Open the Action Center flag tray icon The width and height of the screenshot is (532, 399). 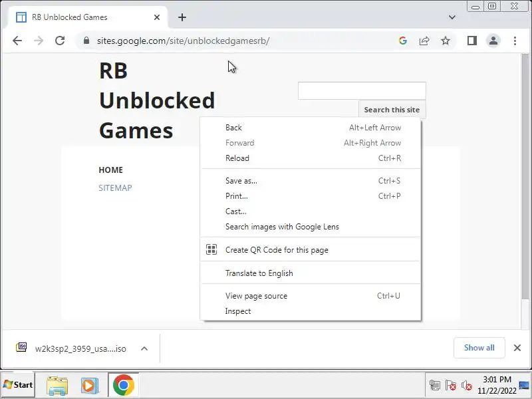coord(451,386)
